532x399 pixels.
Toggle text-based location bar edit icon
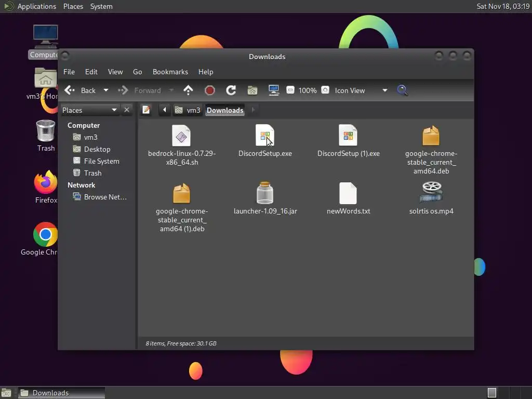pos(146,110)
